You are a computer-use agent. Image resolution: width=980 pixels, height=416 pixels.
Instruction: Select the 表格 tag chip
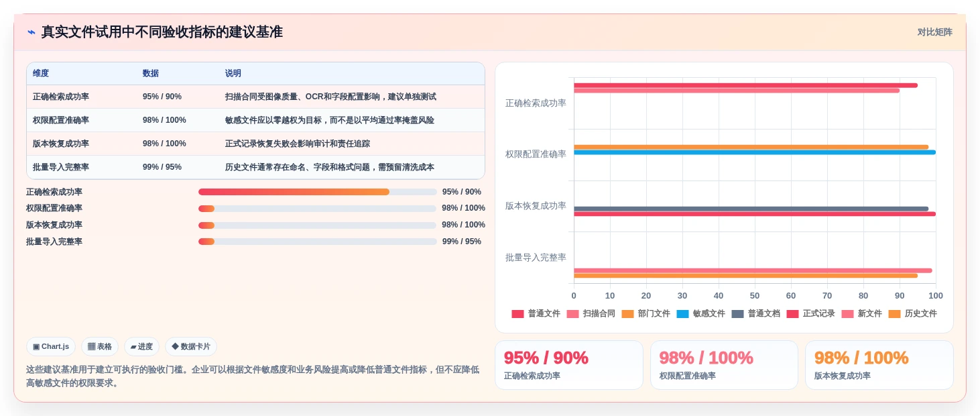(100, 346)
